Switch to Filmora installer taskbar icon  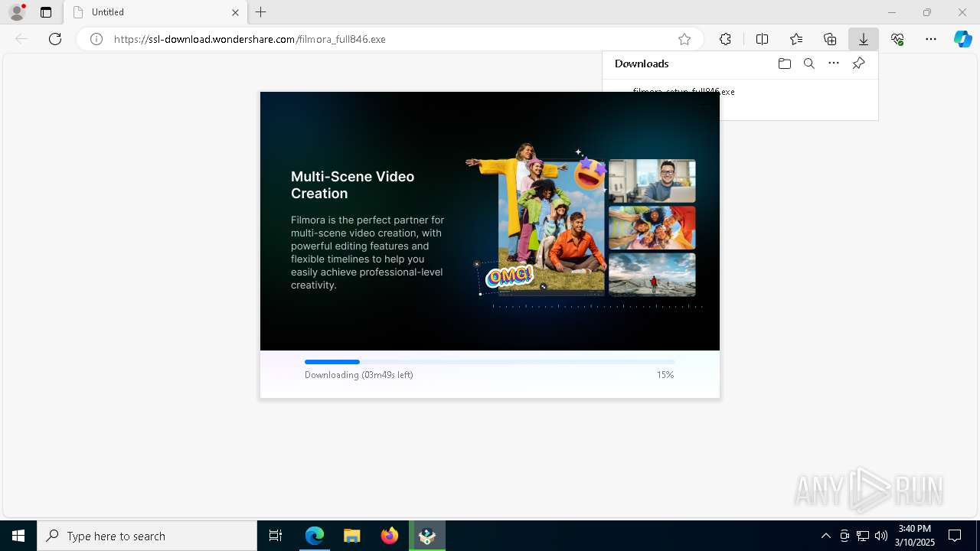tap(427, 536)
